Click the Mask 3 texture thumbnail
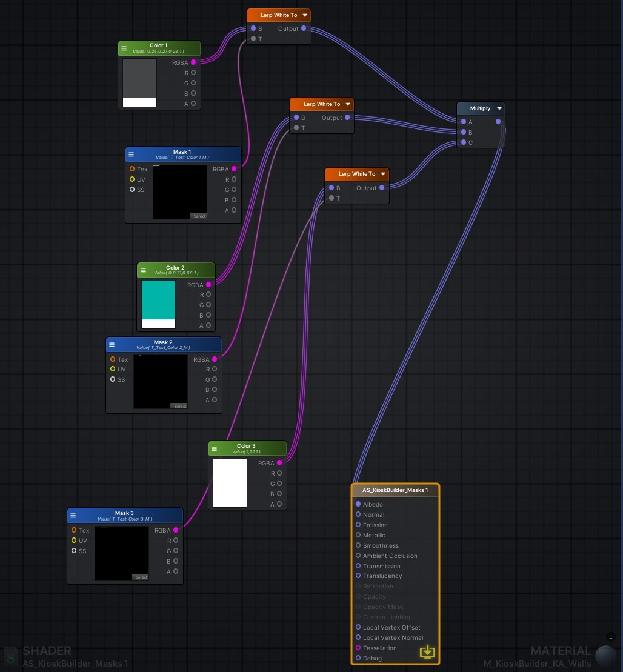The image size is (623, 672). pyautogui.click(x=121, y=551)
